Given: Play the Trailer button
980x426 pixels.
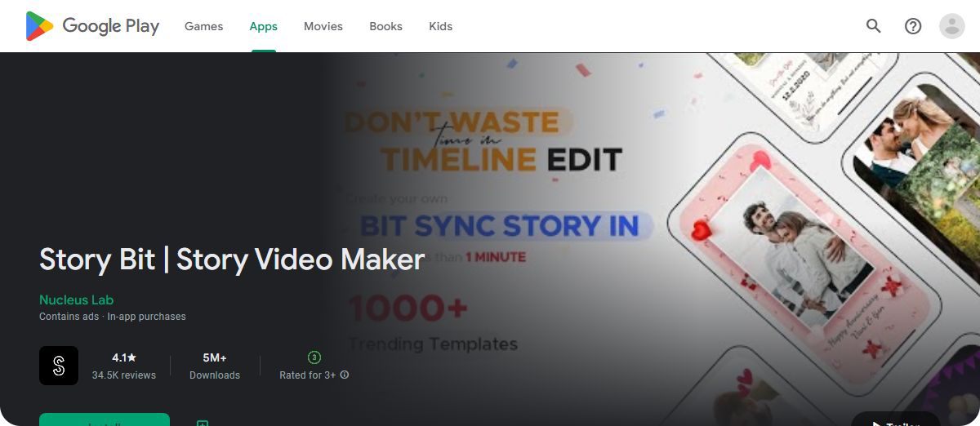Looking at the screenshot, I should click(895, 419).
